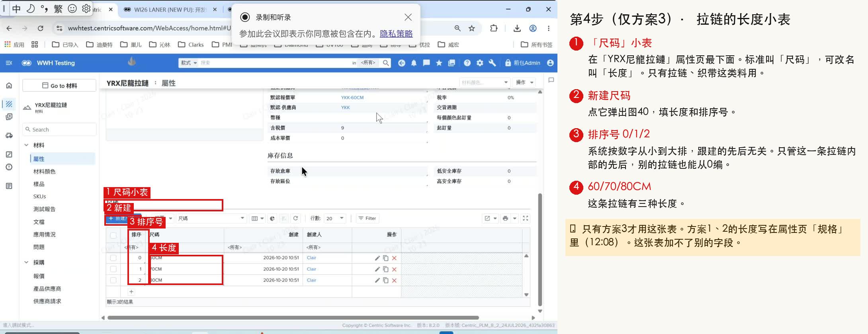Click the wrench tools icon

(x=492, y=63)
